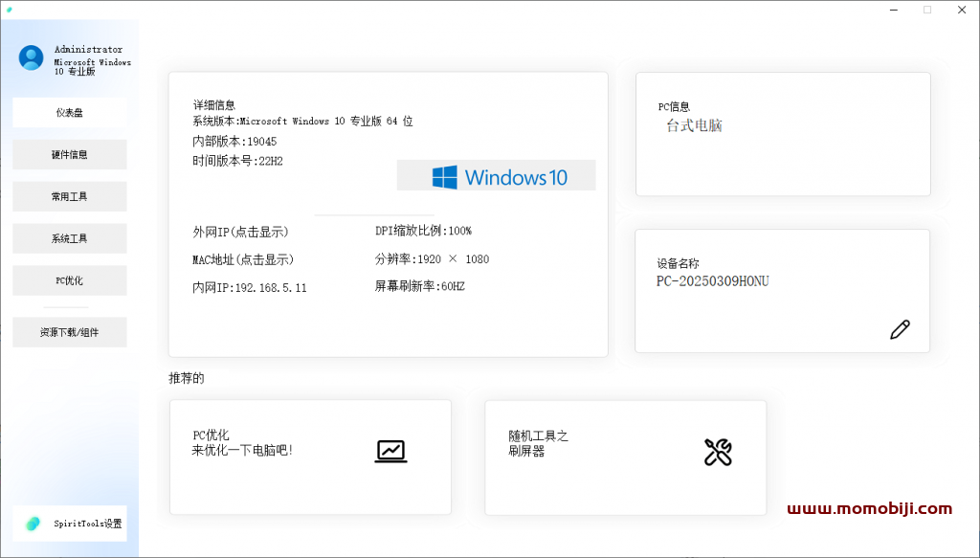Click the DPI缩放比例:100% text
Image resolution: width=980 pixels, height=558 pixels.
(423, 231)
